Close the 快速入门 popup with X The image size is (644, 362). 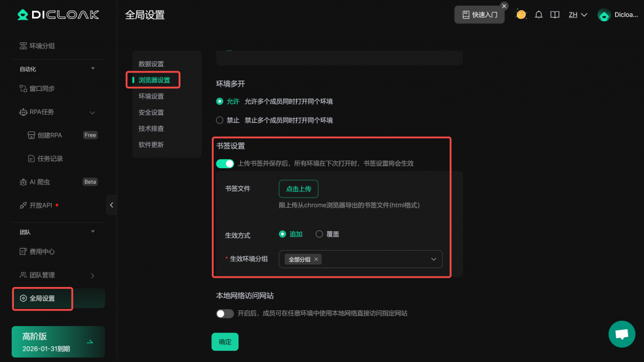click(x=504, y=6)
